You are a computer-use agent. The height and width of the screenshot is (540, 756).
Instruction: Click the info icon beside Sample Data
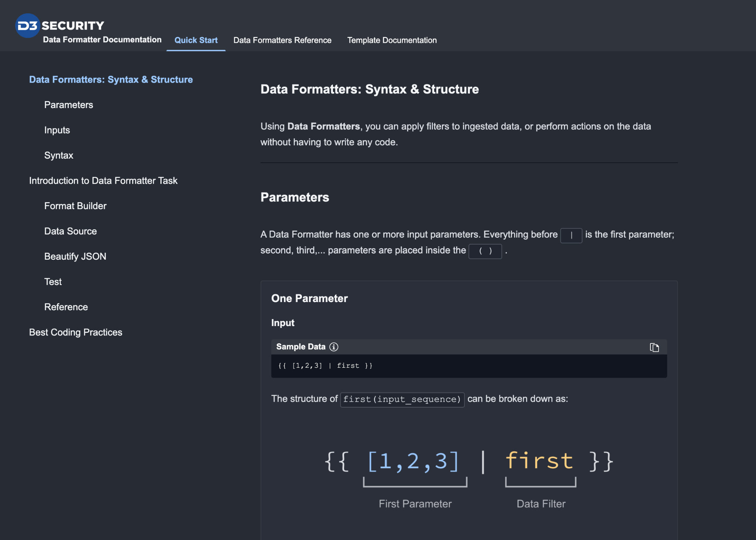point(334,347)
